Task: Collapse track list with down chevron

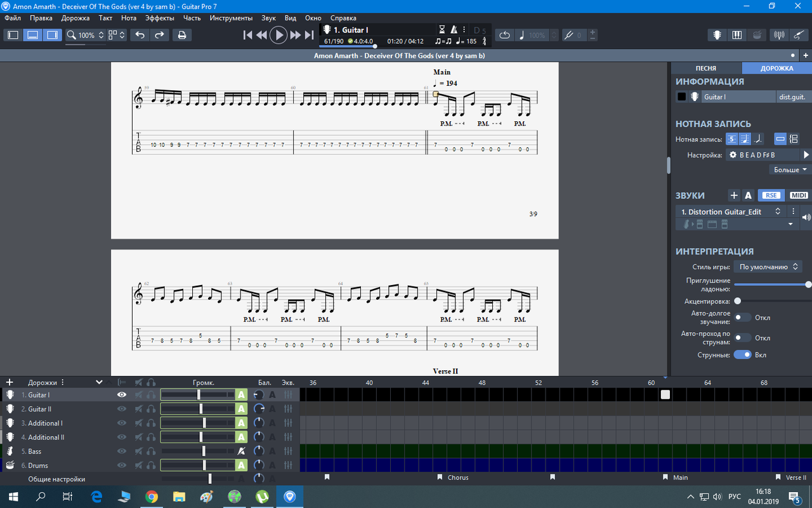Action: coord(99,382)
